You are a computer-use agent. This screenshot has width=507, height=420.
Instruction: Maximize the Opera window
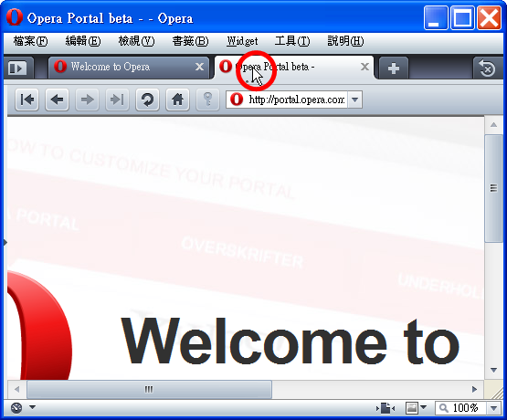pyautogui.click(x=462, y=17)
